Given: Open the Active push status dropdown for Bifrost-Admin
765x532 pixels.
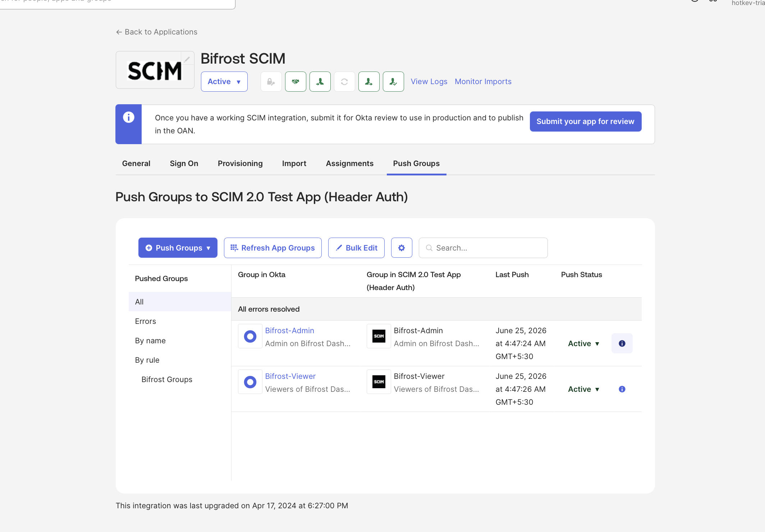Looking at the screenshot, I should pyautogui.click(x=584, y=344).
